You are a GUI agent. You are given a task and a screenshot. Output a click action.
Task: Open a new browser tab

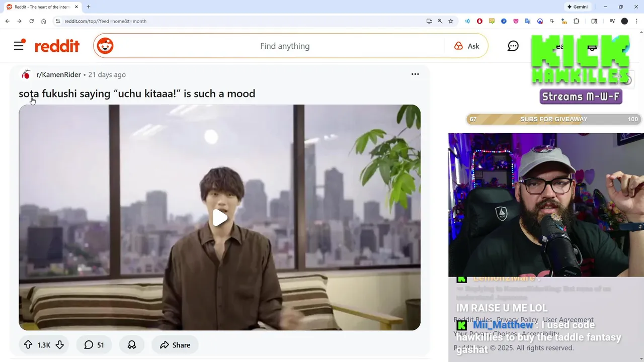pos(89,7)
